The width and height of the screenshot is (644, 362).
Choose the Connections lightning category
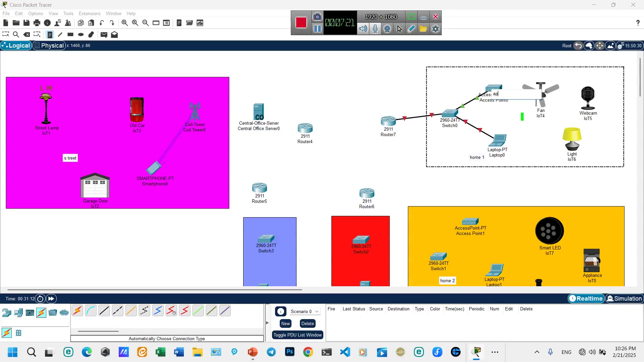(41, 313)
